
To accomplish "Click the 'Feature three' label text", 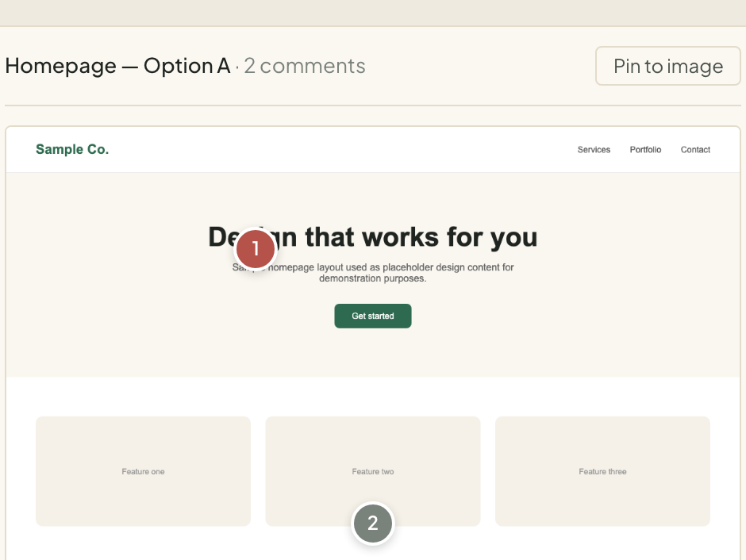I will click(603, 472).
